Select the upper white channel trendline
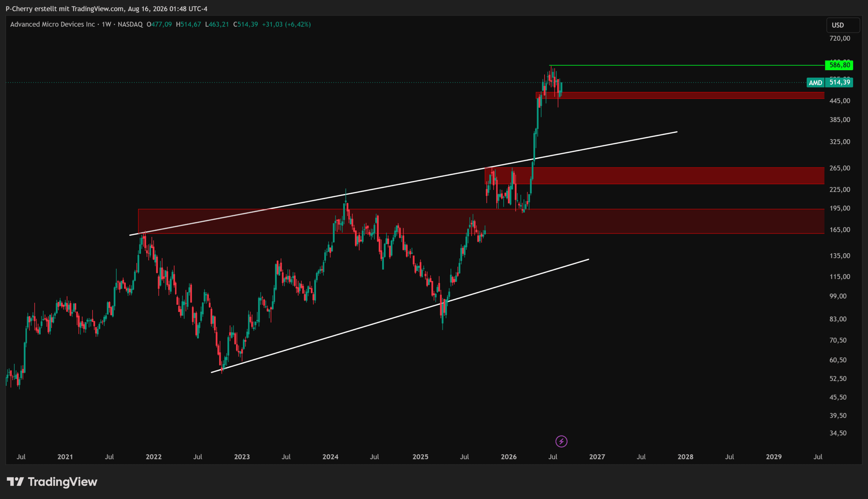868x499 pixels. 403,183
